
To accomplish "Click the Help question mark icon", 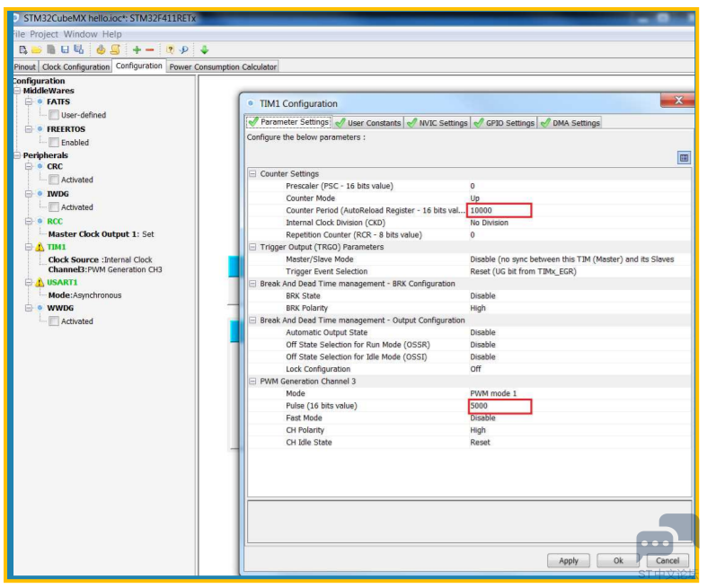I will click(x=170, y=50).
